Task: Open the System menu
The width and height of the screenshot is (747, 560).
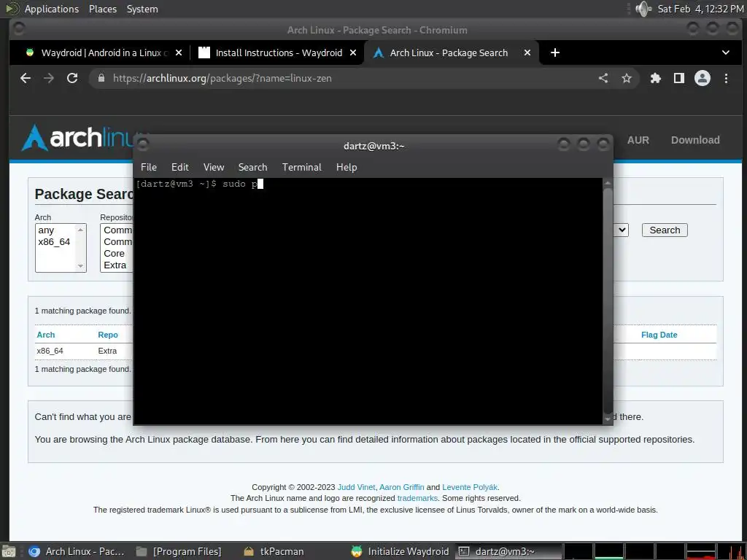Action: click(142, 9)
